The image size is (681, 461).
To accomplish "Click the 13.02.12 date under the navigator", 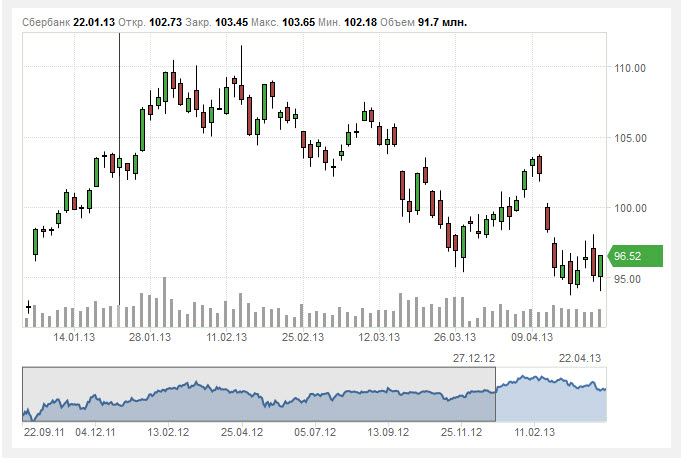I will 168,433.
